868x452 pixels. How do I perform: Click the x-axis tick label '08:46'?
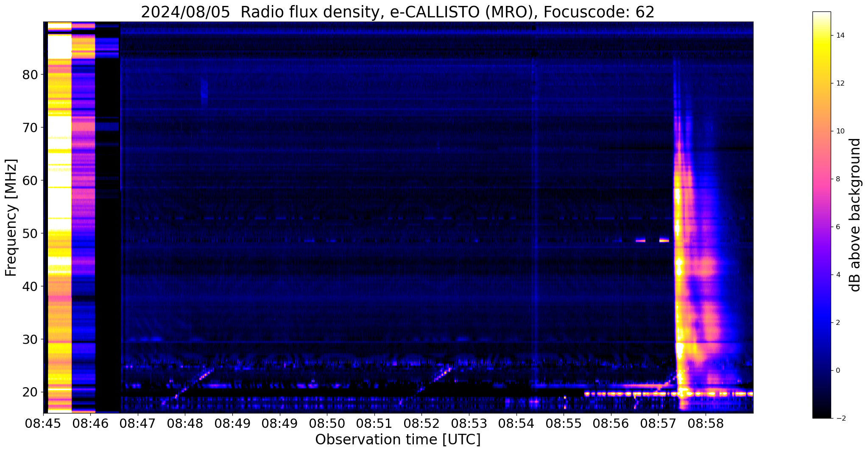(91, 423)
